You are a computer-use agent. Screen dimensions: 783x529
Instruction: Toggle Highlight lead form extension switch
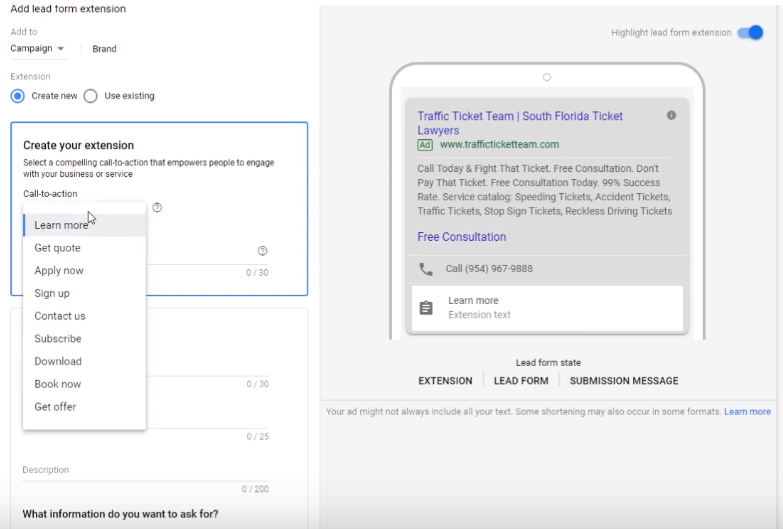pos(751,32)
